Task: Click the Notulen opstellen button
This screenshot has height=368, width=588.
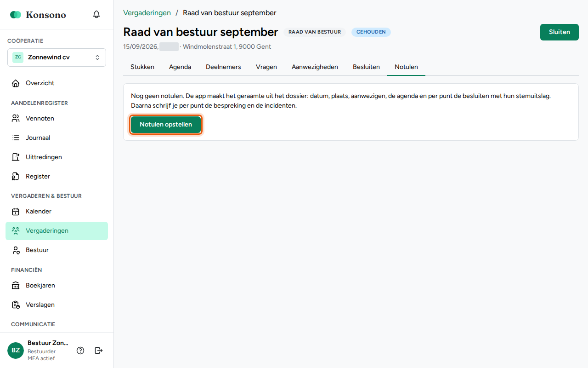Action: tap(166, 125)
